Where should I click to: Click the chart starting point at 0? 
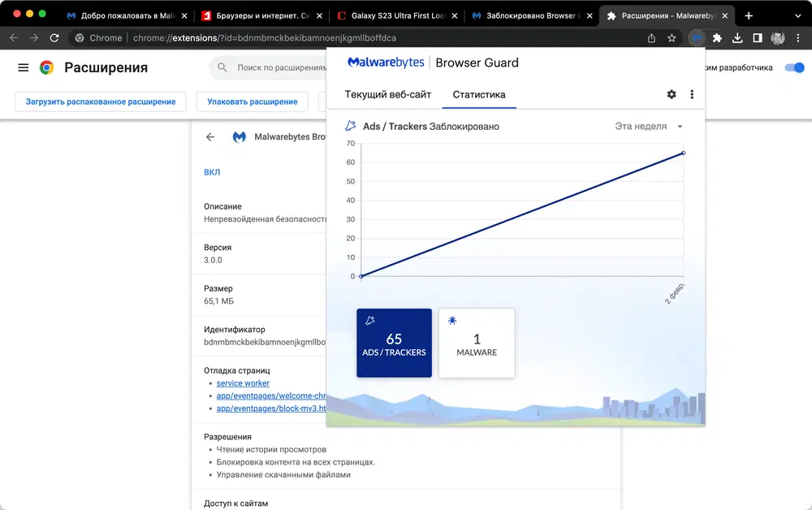coord(361,276)
